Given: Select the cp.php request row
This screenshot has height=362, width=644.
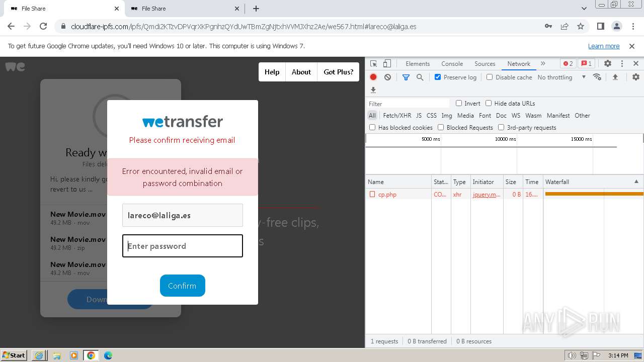Looking at the screenshot, I should [x=504, y=194].
